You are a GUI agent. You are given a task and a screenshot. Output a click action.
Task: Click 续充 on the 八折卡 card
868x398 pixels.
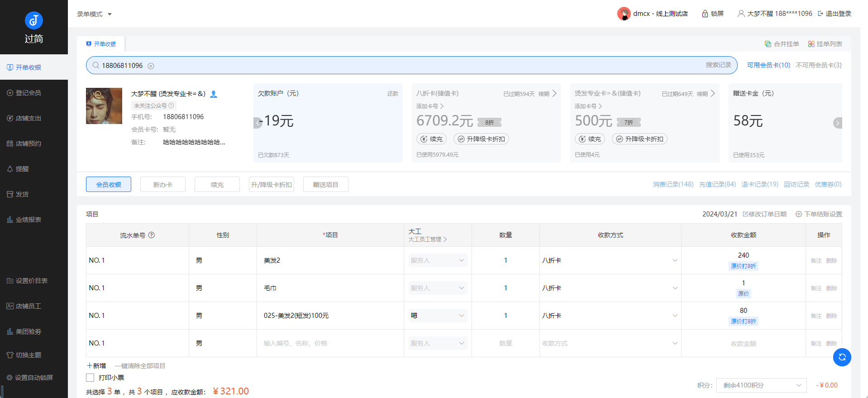pos(432,139)
